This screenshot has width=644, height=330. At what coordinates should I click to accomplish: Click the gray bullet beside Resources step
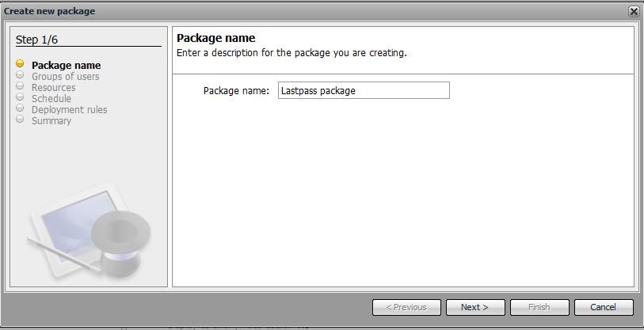21,87
